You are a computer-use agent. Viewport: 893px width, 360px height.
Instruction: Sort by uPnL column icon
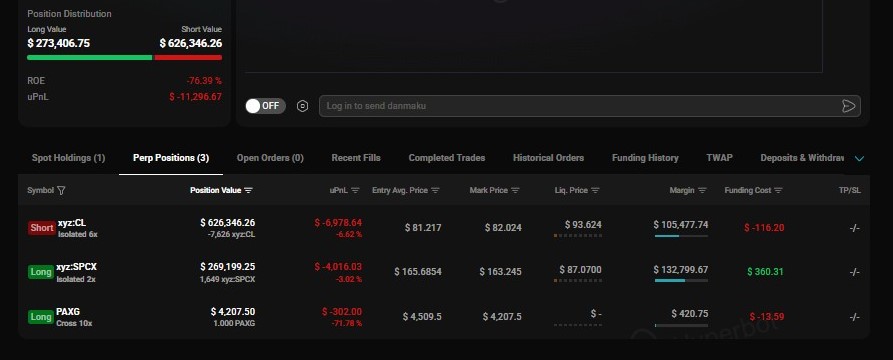click(355, 190)
